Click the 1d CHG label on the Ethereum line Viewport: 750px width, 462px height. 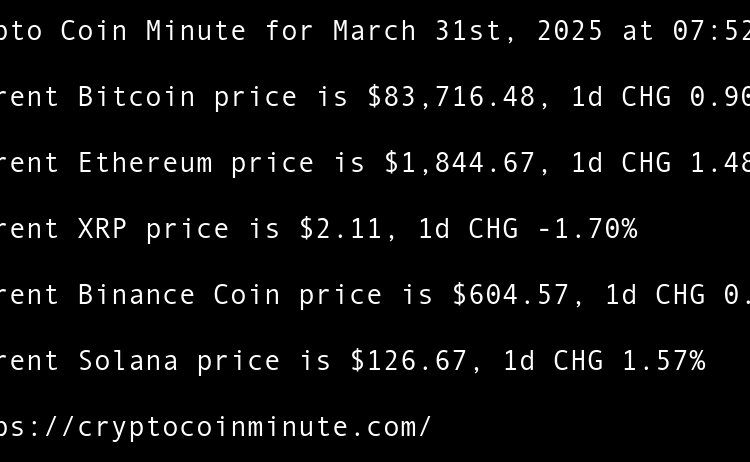point(630,163)
